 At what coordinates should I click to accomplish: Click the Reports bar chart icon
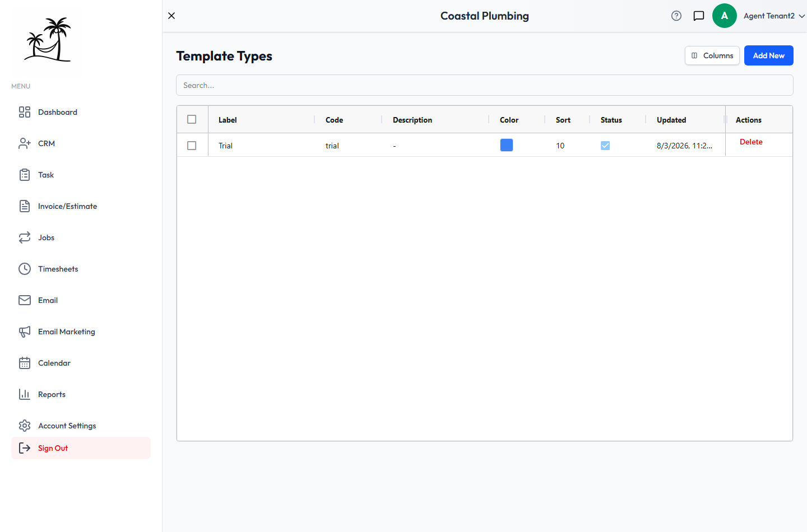[x=25, y=394]
